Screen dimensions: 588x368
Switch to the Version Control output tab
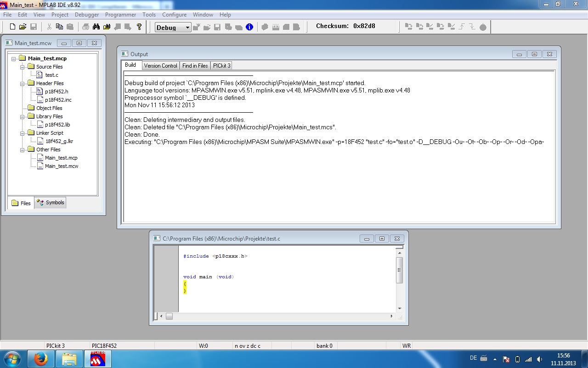[x=160, y=65]
